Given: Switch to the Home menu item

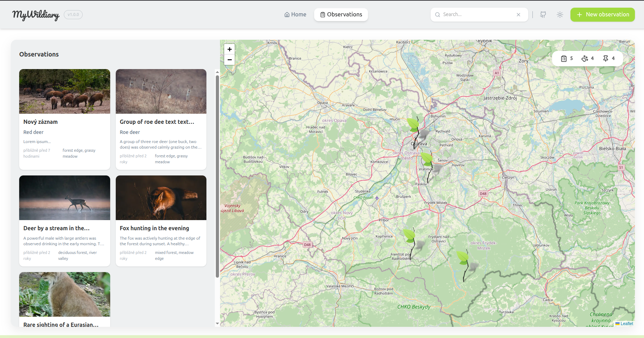Looking at the screenshot, I should 295,14.
